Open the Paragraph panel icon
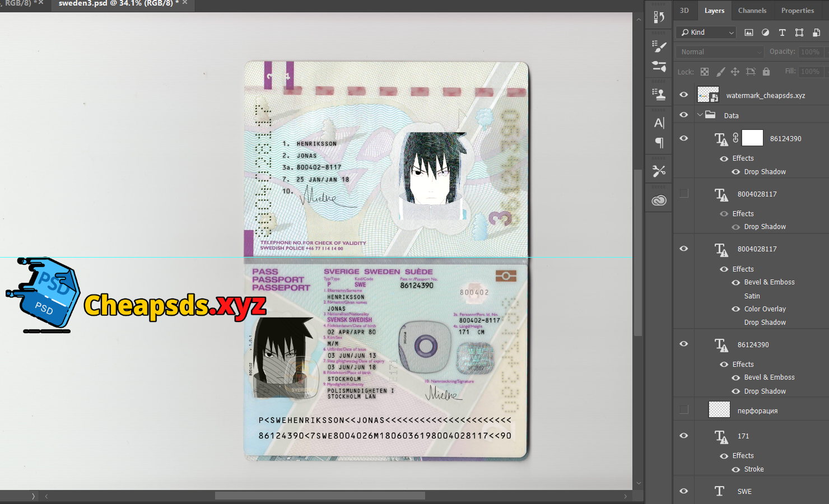Image resolution: width=829 pixels, height=504 pixels. click(x=659, y=143)
